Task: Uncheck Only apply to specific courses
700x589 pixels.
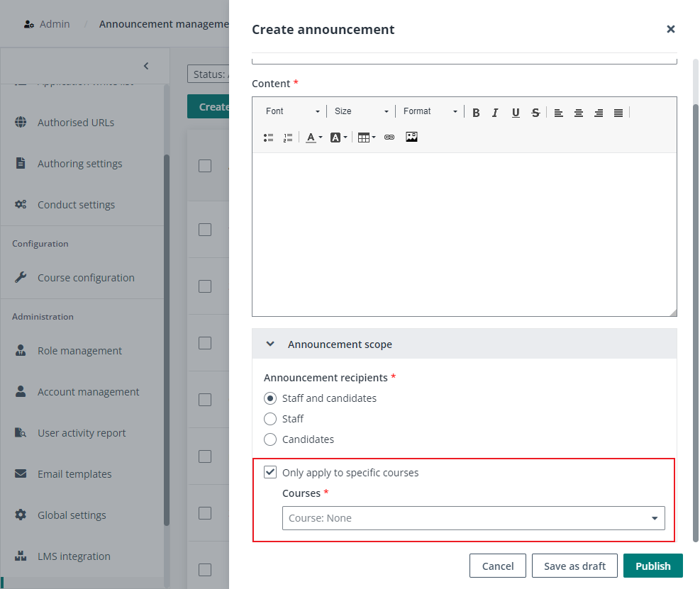Action: coord(270,472)
